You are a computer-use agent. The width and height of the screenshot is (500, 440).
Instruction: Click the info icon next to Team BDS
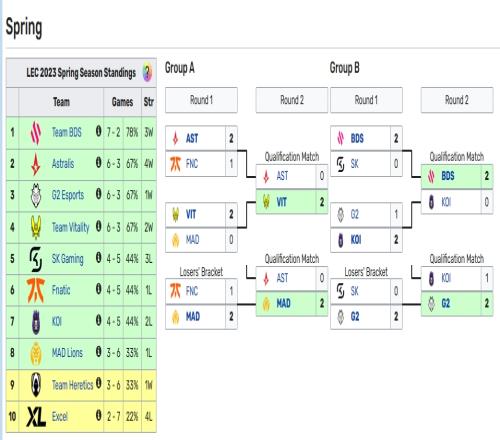[99, 130]
